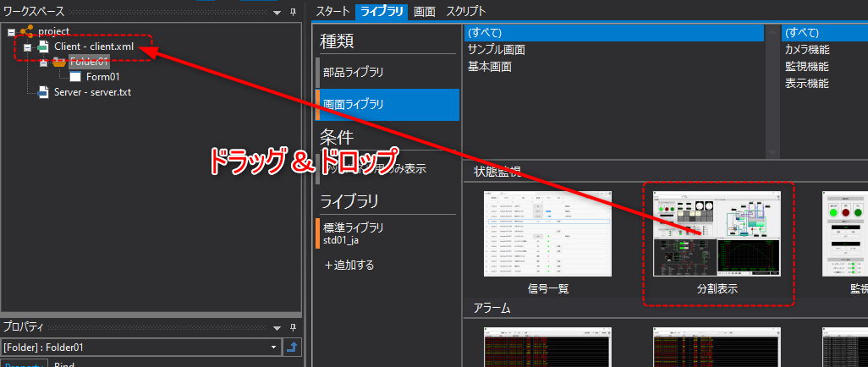Open the 画面 tab
This screenshot has width=868, height=367.
424,11
